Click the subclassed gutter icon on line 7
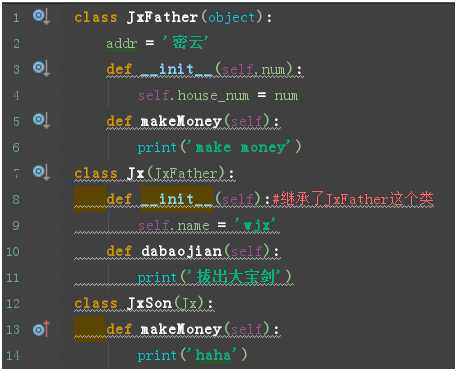This screenshot has height=371, width=457. [41, 172]
